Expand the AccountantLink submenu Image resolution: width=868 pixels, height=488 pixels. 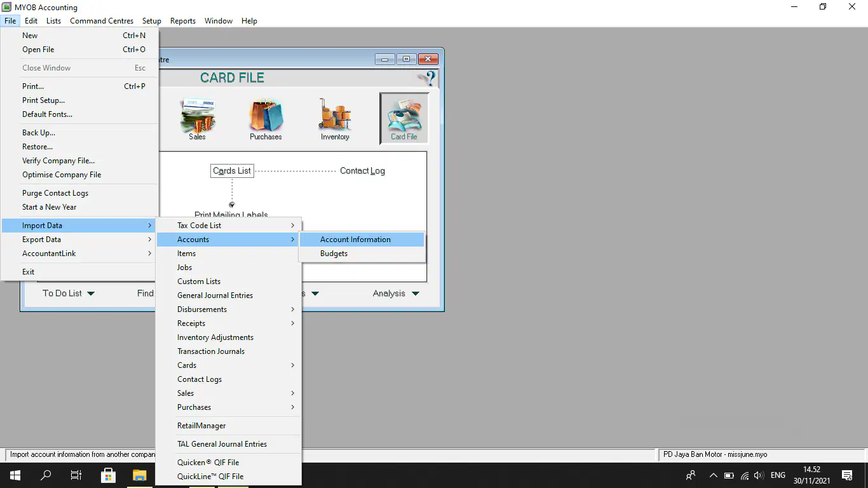[79, 254]
